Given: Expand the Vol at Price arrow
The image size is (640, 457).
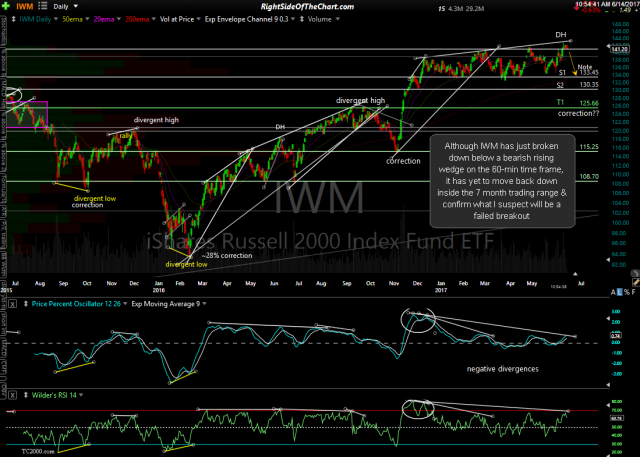Looking at the screenshot, I should (x=198, y=19).
